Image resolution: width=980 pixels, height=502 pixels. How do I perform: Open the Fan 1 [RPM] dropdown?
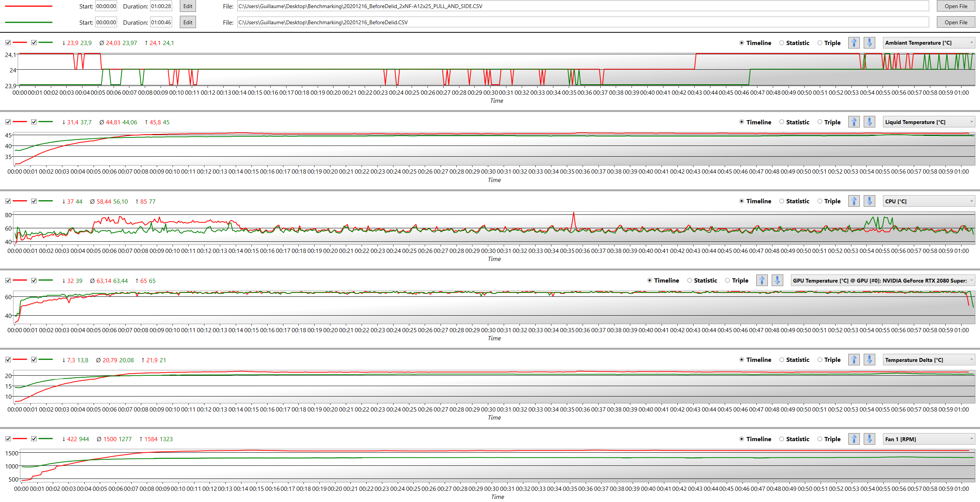(928, 439)
